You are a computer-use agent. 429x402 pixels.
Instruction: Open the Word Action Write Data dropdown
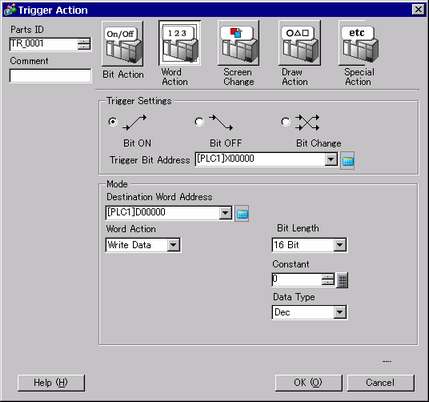[x=173, y=245]
